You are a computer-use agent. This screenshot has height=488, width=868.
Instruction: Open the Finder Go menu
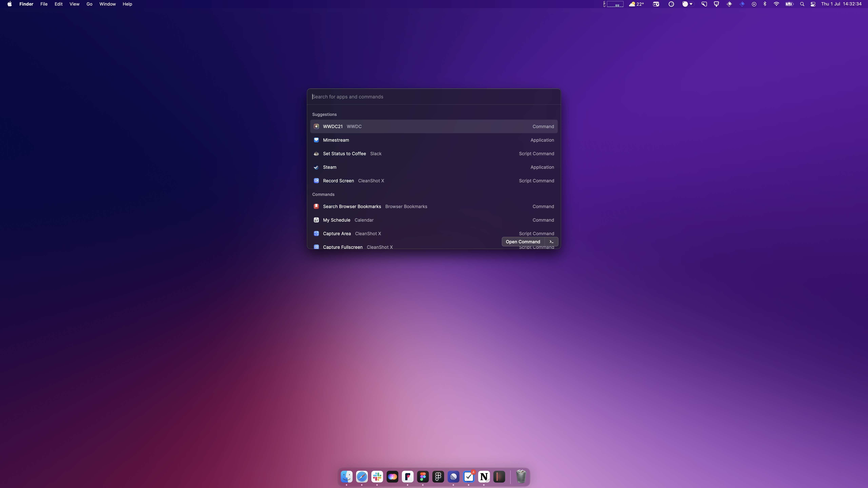(x=89, y=4)
